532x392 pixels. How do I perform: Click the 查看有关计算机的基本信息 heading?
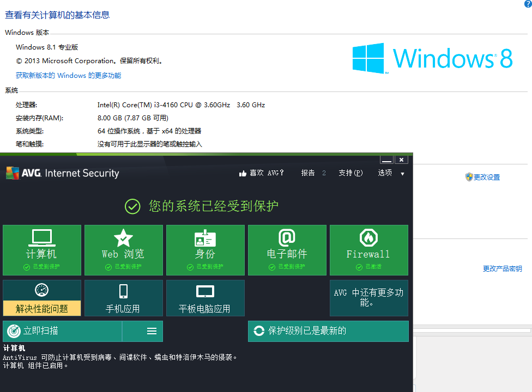pos(57,15)
